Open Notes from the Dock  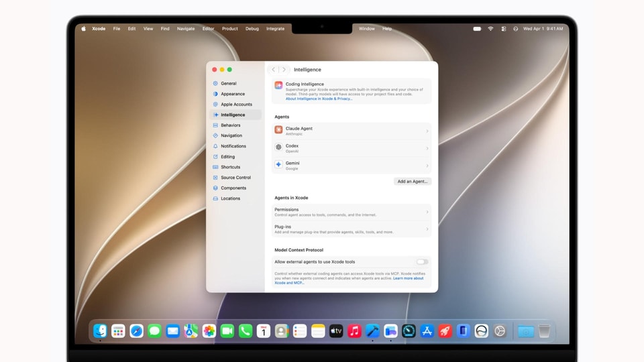(x=318, y=330)
